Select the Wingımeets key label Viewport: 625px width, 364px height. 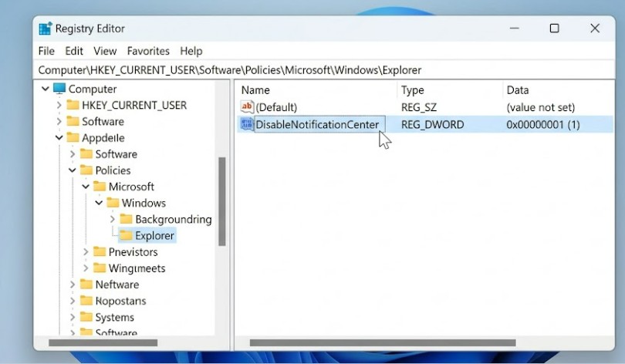click(x=137, y=268)
